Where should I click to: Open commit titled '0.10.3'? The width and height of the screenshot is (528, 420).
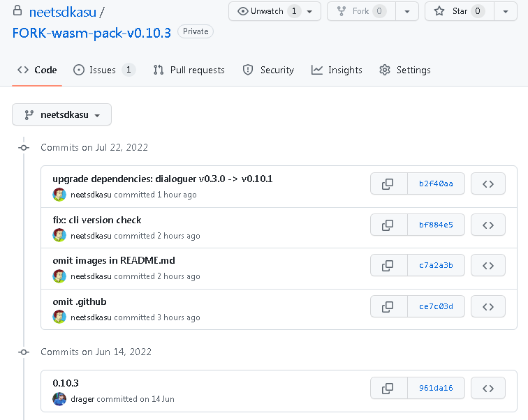(x=66, y=383)
